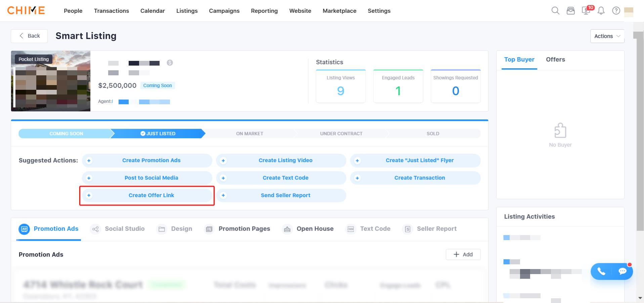Open the Marketplace menu

pyautogui.click(x=339, y=11)
